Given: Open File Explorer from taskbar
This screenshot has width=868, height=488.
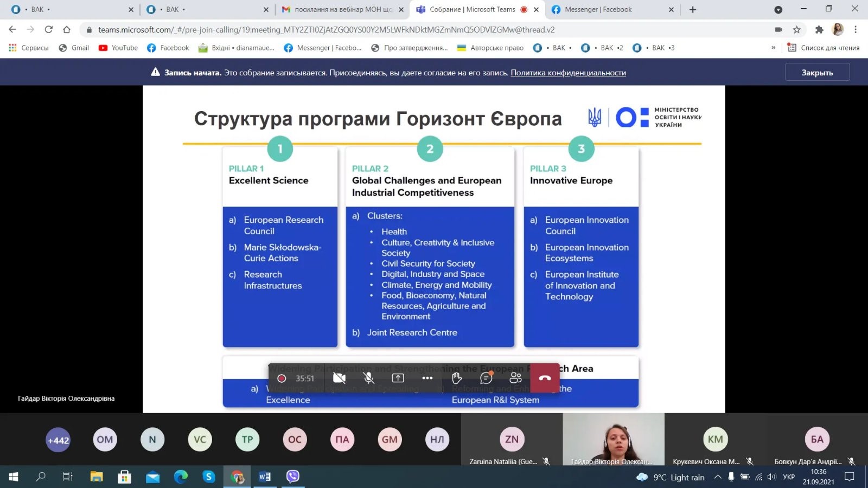Looking at the screenshot, I should click(x=97, y=477).
